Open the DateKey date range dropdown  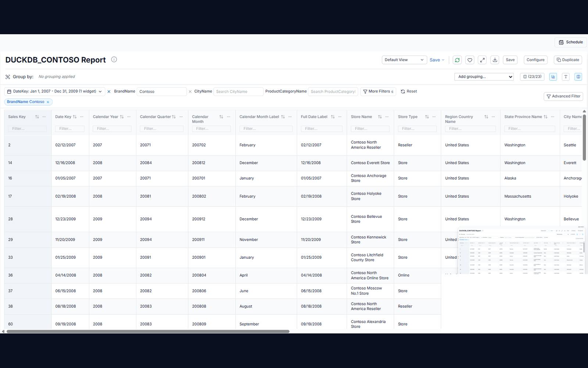[x=55, y=92]
